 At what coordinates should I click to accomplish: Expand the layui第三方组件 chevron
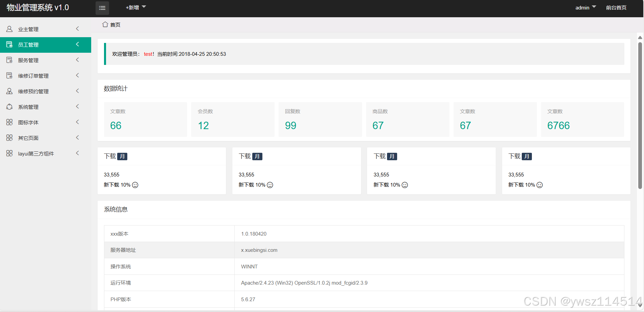tap(77, 153)
